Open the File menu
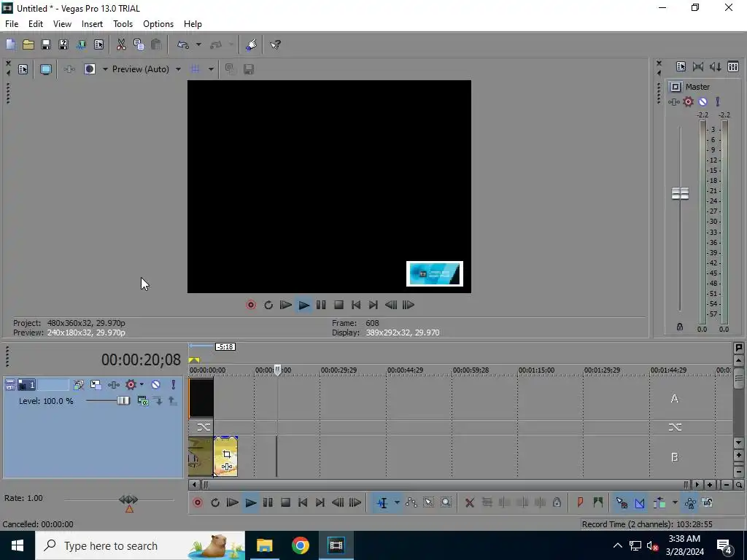747x560 pixels. coord(12,24)
